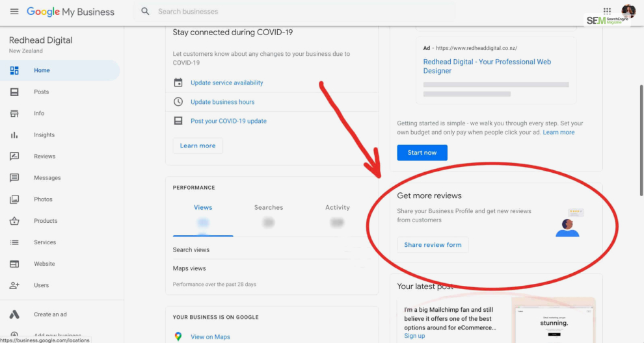644x343 pixels.
Task: Click View on Maps link
Action: coord(210,337)
